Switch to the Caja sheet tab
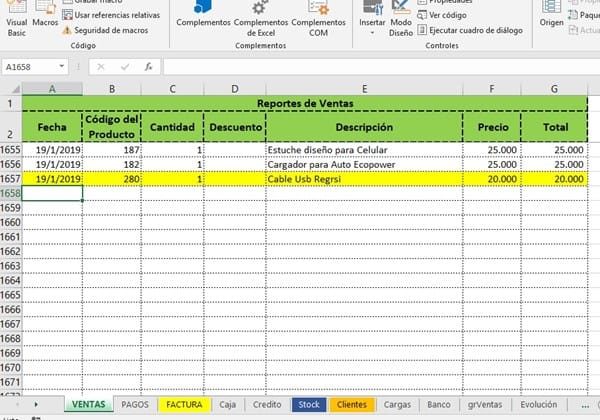Screen dimensions: 600x420 pyautogui.click(x=228, y=404)
